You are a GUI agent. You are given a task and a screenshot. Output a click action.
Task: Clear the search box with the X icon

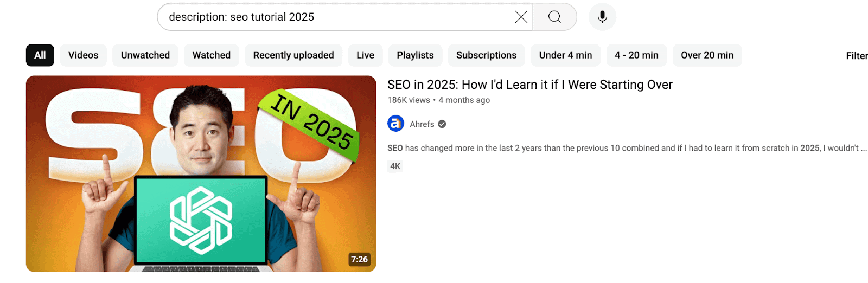pos(521,17)
